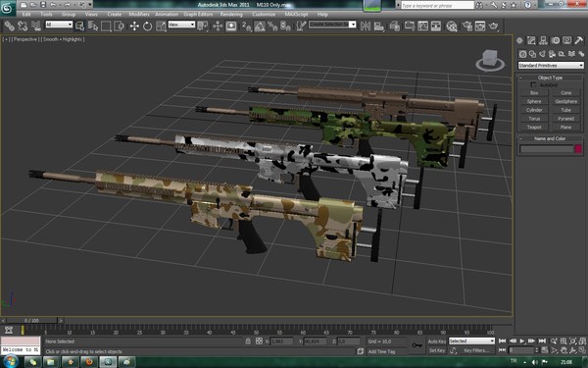Open Schematic View icon
Screen dimensions: 588x368
436,26
